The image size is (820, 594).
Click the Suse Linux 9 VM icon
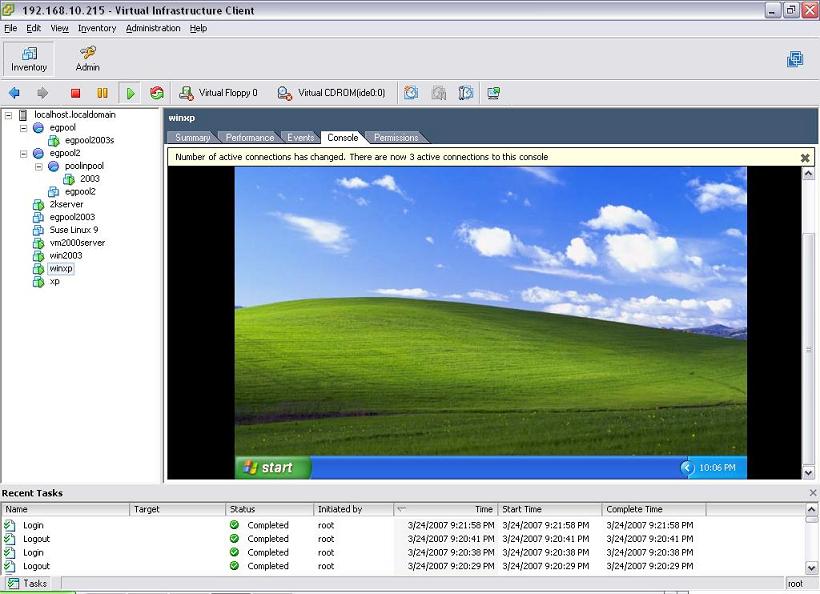(x=38, y=230)
